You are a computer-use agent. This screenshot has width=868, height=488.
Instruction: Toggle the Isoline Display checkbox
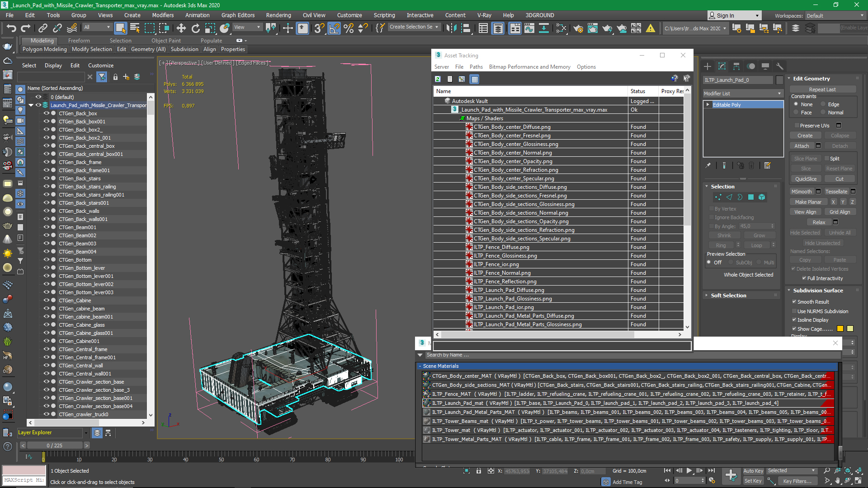[794, 320]
